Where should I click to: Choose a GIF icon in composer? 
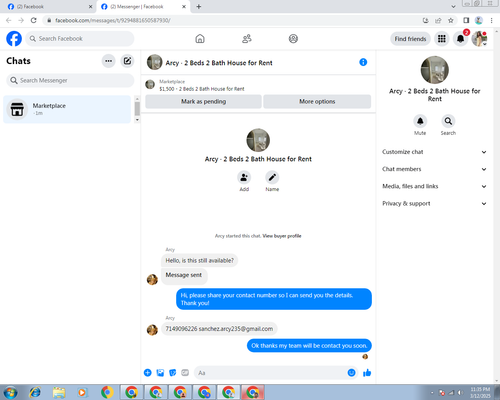pyautogui.click(x=185, y=373)
